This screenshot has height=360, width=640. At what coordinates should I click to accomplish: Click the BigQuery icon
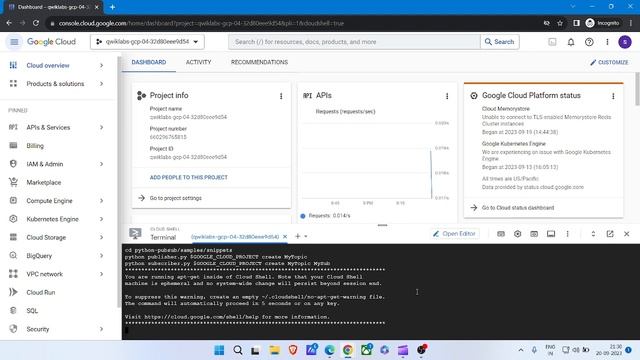coord(13,256)
